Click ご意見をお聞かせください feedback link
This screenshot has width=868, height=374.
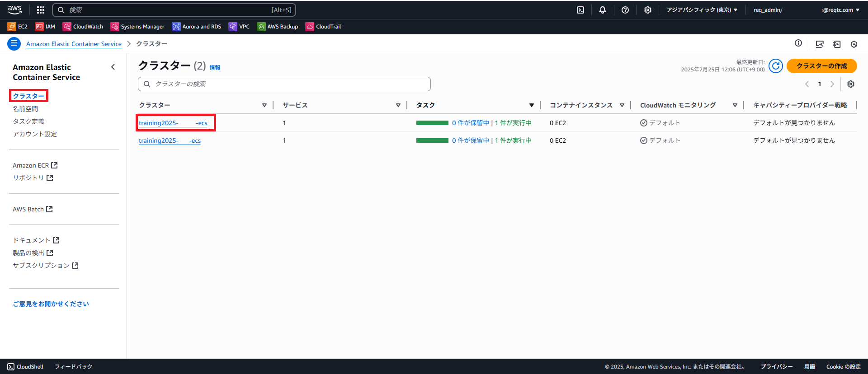pos(51,304)
